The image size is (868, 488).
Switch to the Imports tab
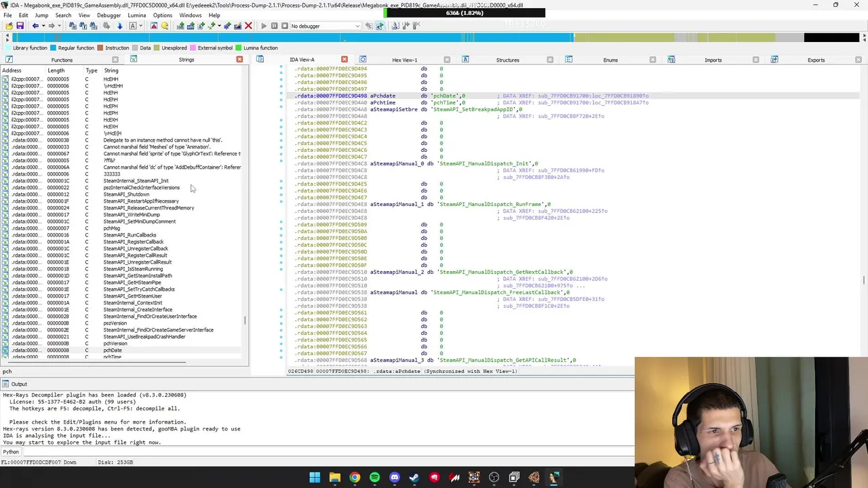713,60
